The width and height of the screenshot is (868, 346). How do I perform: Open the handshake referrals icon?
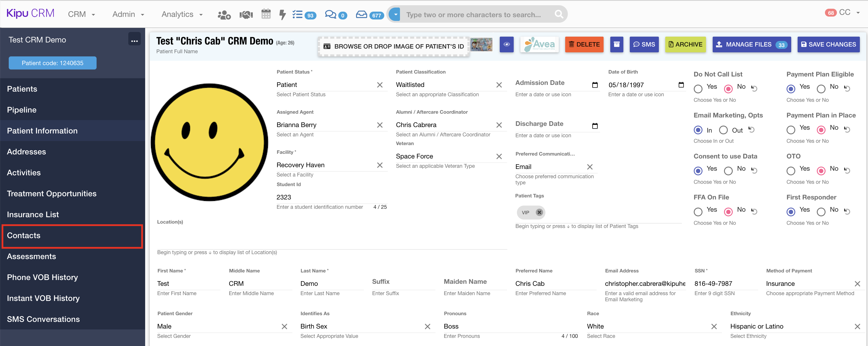coord(246,15)
